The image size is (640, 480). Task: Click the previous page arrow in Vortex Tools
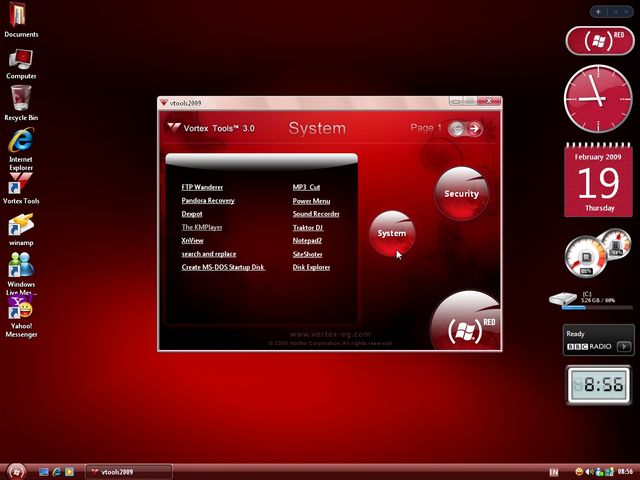coord(457,128)
